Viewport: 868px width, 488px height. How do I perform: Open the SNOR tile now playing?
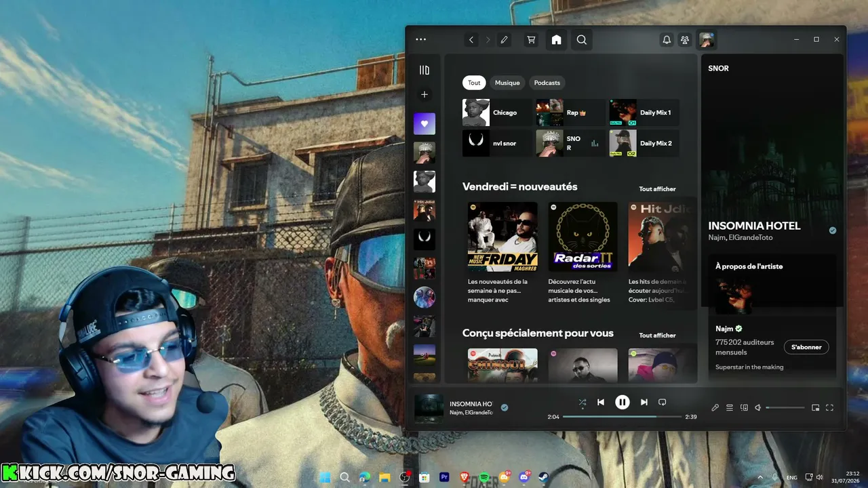[x=571, y=144]
